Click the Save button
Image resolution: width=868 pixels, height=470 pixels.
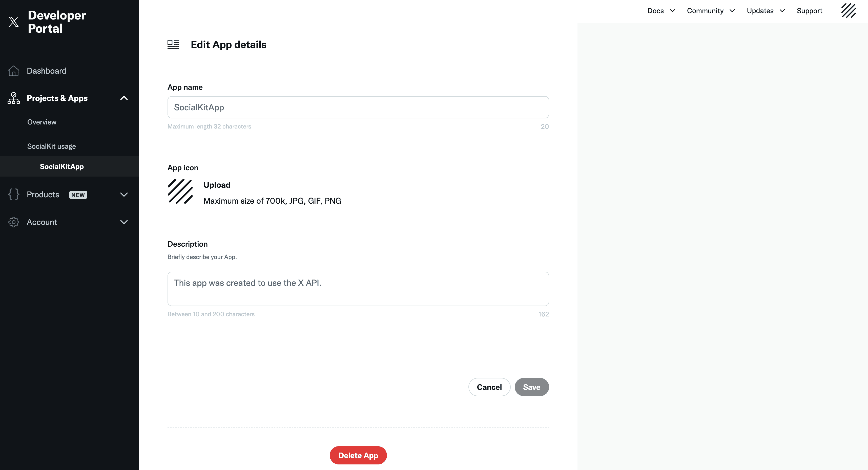(x=532, y=387)
